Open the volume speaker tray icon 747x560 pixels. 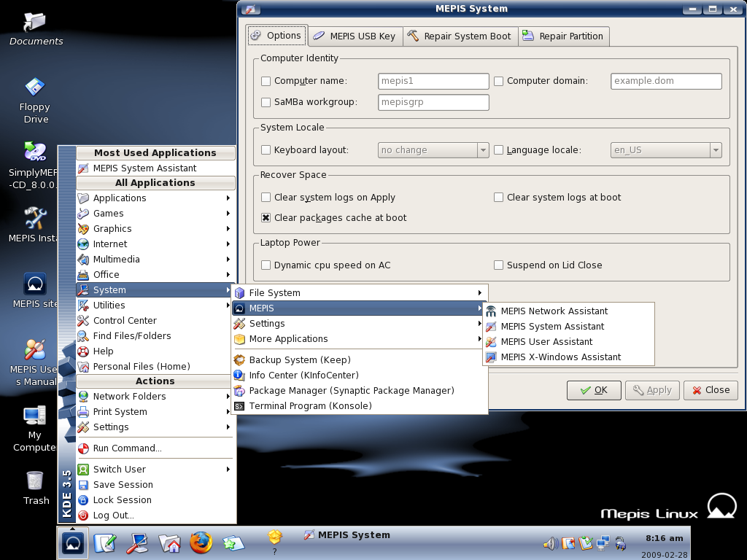tap(551, 543)
